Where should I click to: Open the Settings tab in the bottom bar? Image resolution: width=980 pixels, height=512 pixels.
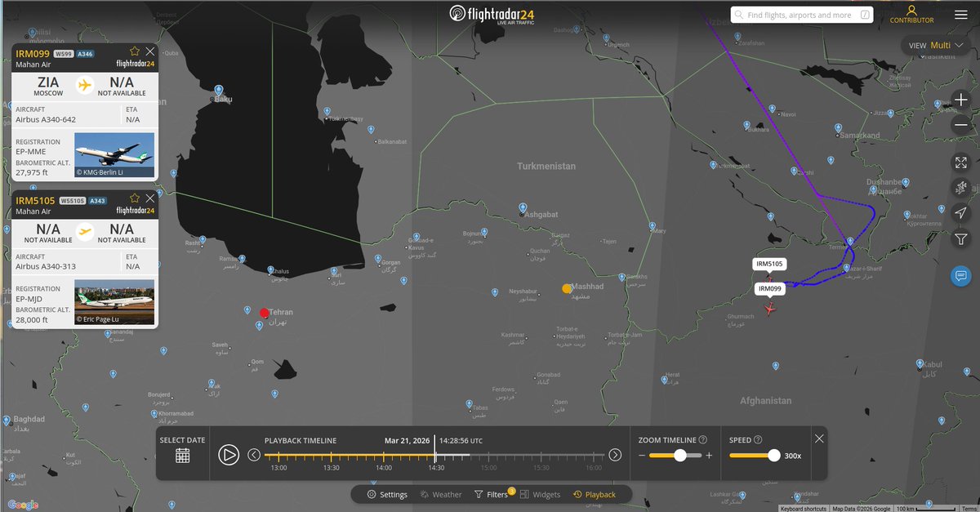[x=387, y=494]
